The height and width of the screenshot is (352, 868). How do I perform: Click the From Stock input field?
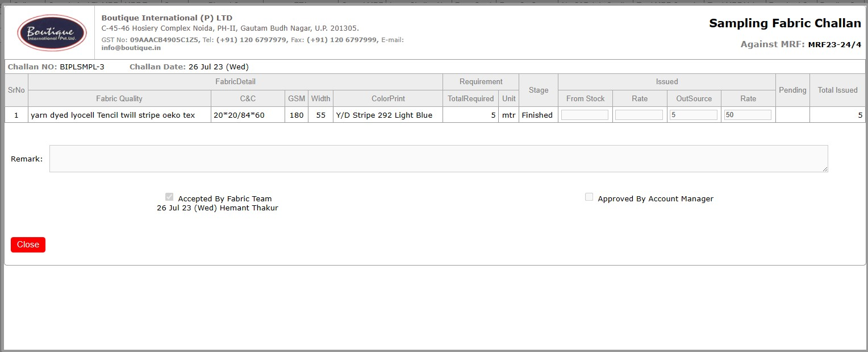(x=585, y=115)
